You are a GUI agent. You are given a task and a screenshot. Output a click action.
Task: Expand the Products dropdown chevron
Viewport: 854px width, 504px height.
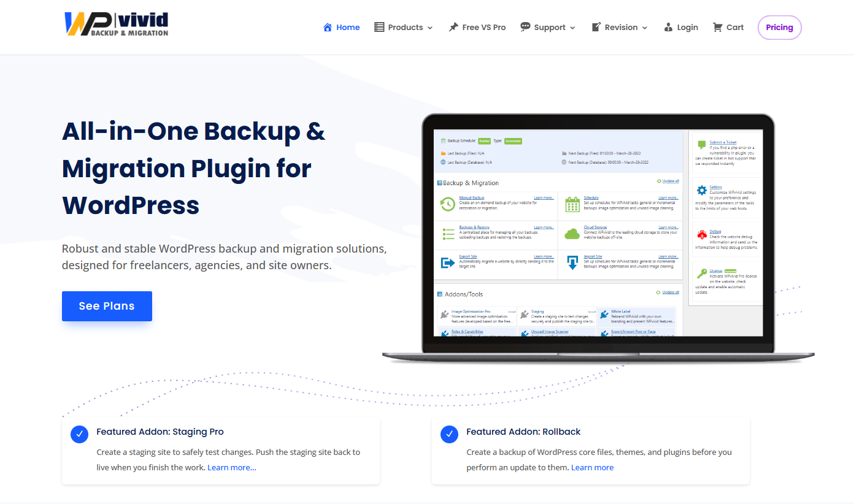[430, 28]
